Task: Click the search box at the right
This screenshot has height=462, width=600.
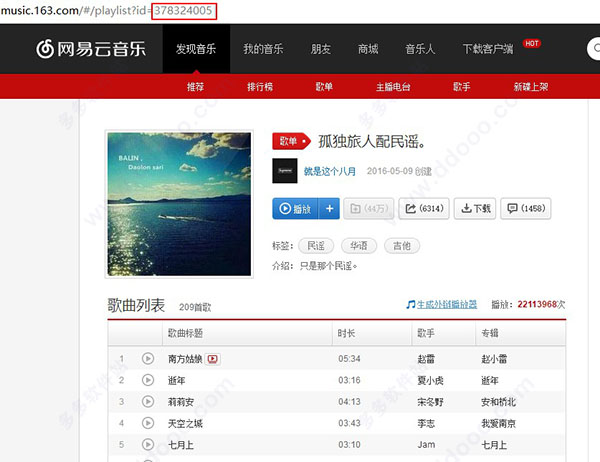Action: (593, 49)
